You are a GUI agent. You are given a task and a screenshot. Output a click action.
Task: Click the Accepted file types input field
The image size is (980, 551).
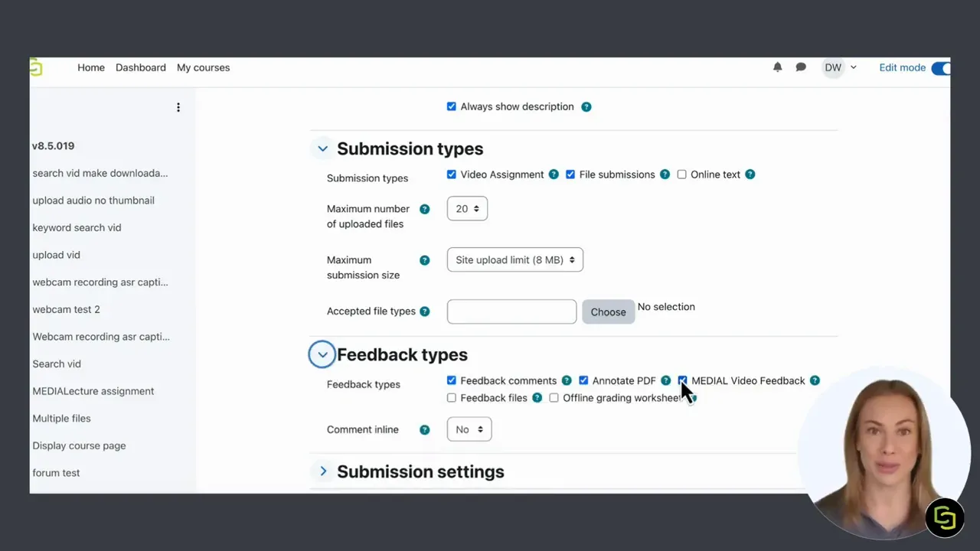click(x=511, y=311)
